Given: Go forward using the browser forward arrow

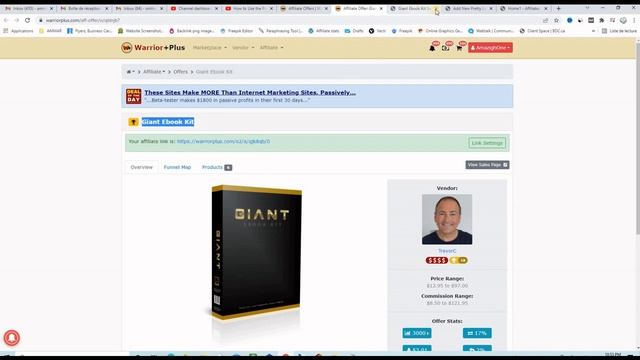Looking at the screenshot, I should [x=17, y=20].
